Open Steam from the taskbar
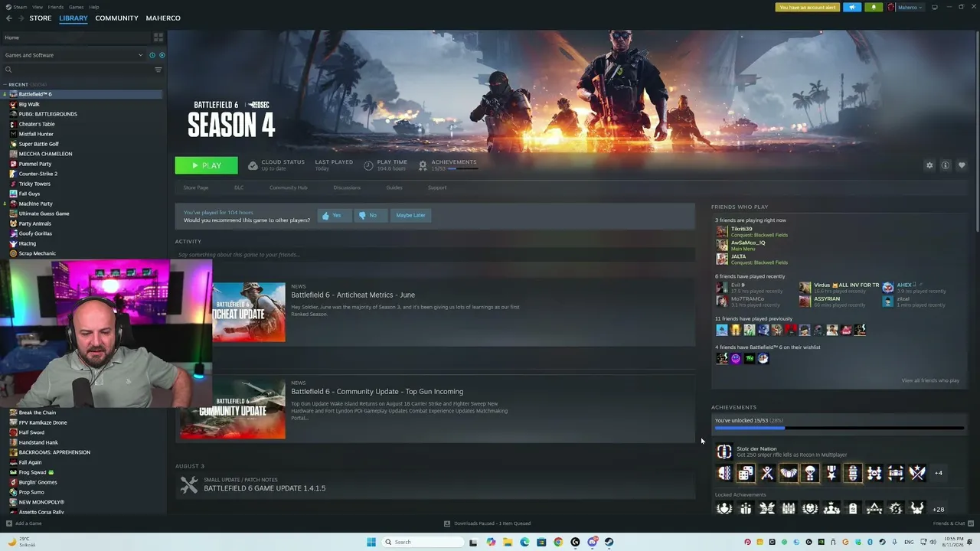980x551 pixels. [x=609, y=542]
